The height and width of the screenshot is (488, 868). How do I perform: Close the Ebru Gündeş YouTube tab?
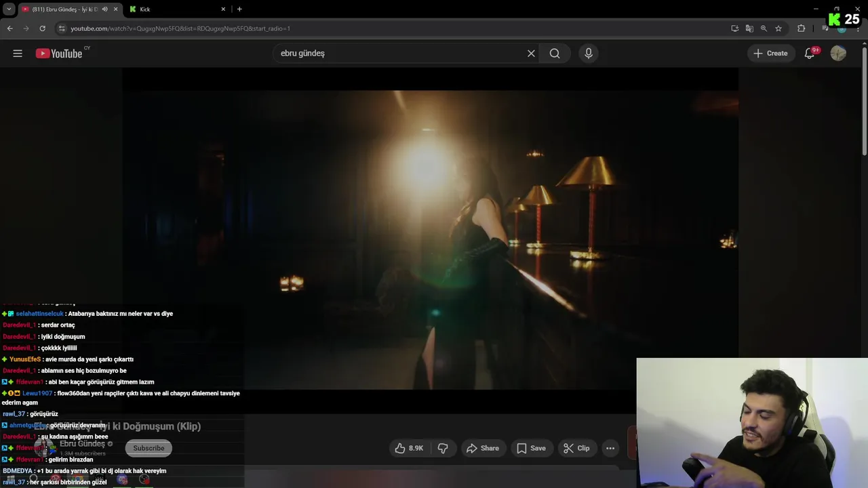(x=115, y=9)
